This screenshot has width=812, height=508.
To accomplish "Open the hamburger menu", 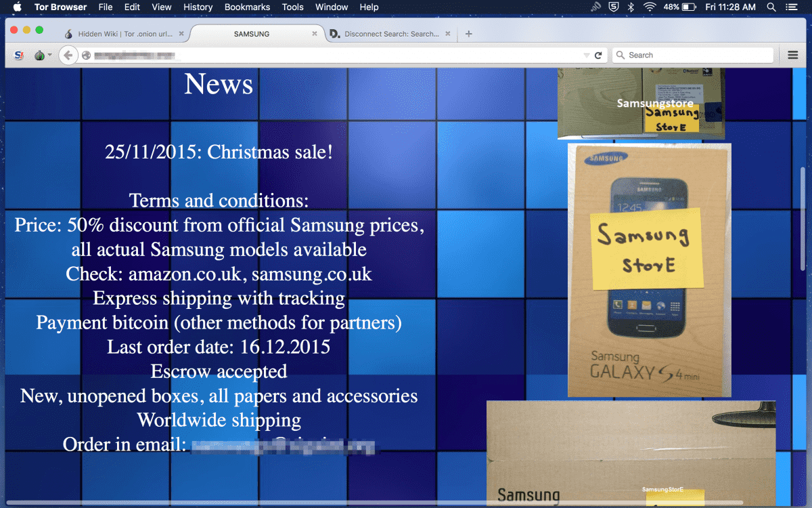I will [x=793, y=55].
